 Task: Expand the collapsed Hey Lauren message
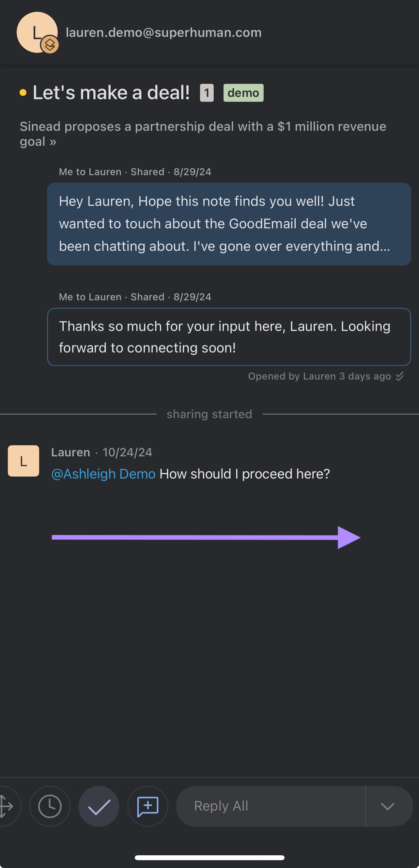[x=229, y=224]
